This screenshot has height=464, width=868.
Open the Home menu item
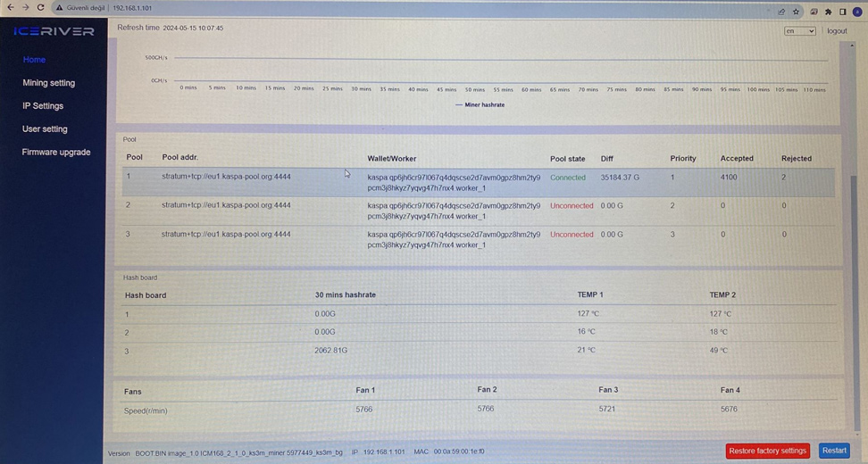pyautogui.click(x=34, y=60)
